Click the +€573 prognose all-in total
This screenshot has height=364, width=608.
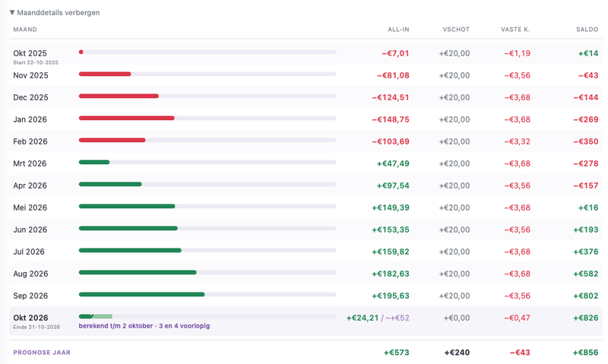pos(396,353)
